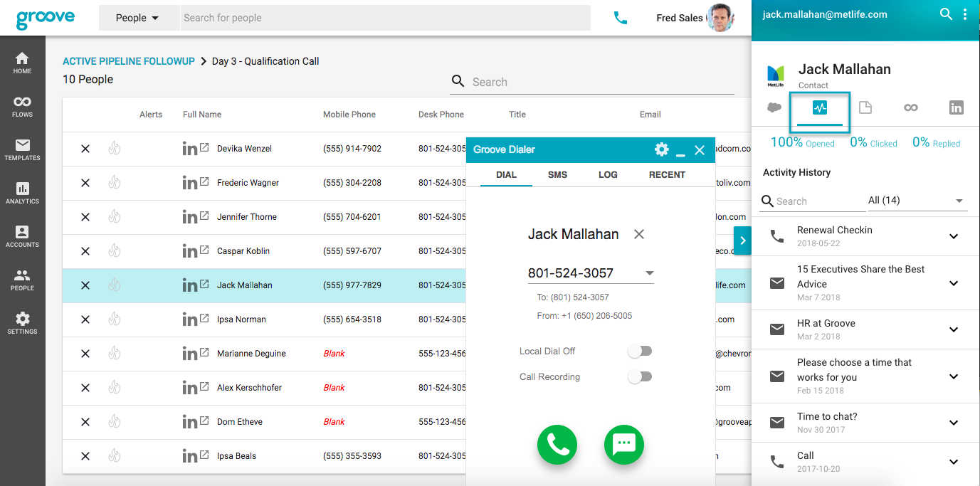Click Fred Sales profile avatar
This screenshot has width=980, height=486.
pyautogui.click(x=720, y=18)
